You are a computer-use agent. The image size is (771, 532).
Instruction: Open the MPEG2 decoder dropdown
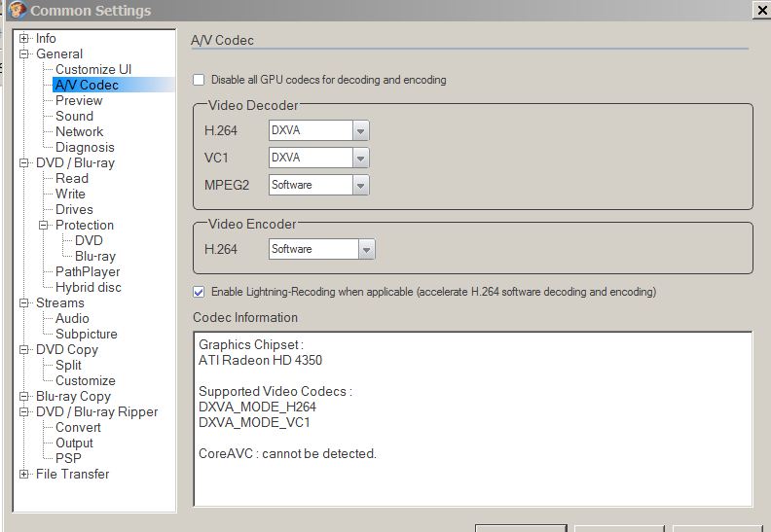point(361,185)
